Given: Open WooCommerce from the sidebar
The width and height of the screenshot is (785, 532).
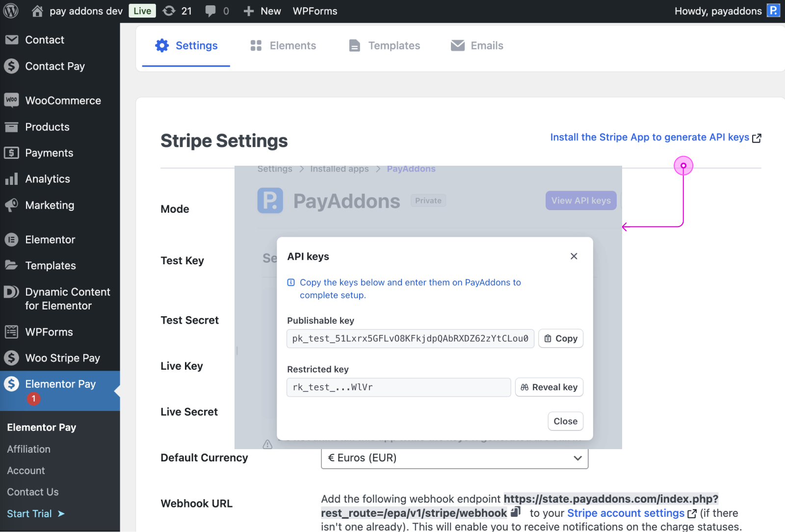Looking at the screenshot, I should click(x=63, y=100).
